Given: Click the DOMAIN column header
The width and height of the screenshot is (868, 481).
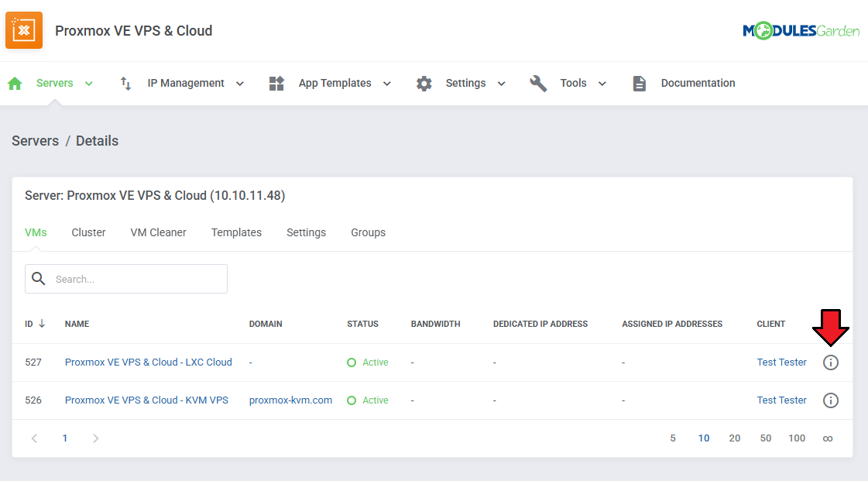Looking at the screenshot, I should click(266, 324).
